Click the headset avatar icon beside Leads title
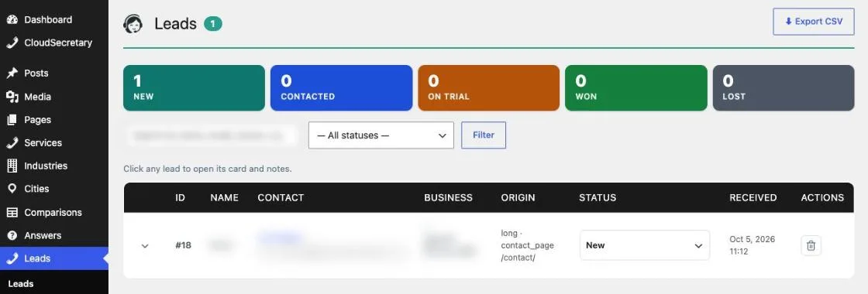The image size is (868, 294). pyautogui.click(x=133, y=24)
